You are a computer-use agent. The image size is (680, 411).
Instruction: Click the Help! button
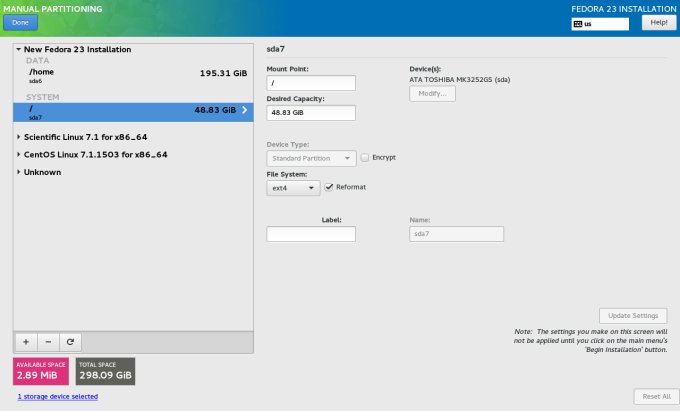pyautogui.click(x=659, y=23)
